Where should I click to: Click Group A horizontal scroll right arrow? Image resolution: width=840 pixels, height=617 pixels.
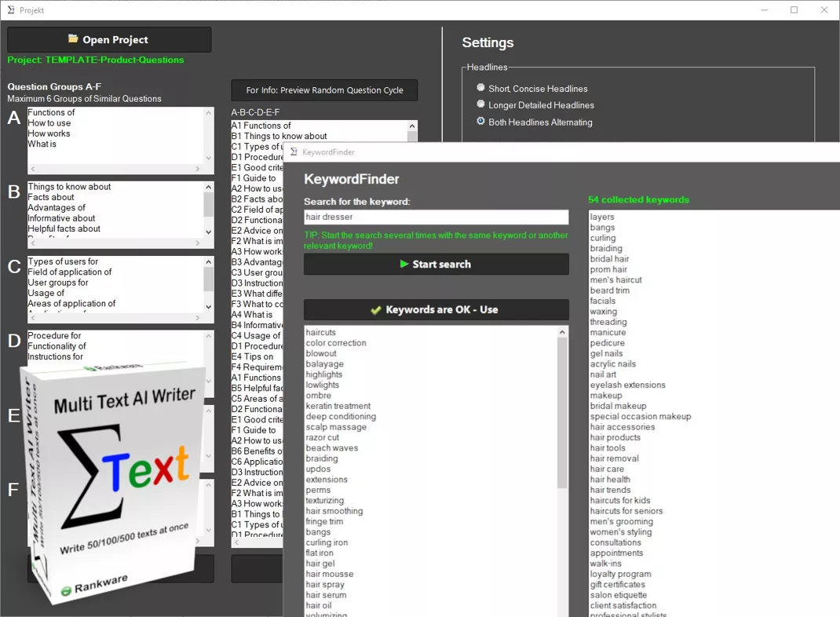click(x=198, y=169)
